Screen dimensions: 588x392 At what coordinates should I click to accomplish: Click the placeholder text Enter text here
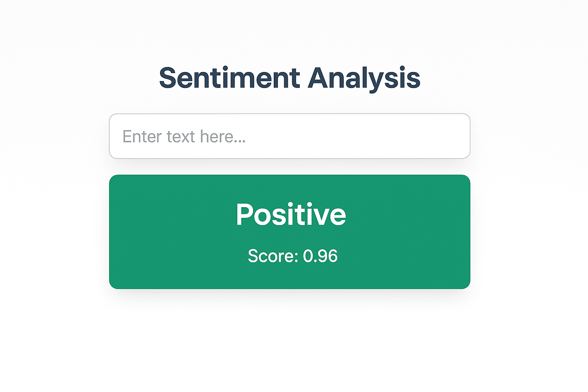coord(185,136)
